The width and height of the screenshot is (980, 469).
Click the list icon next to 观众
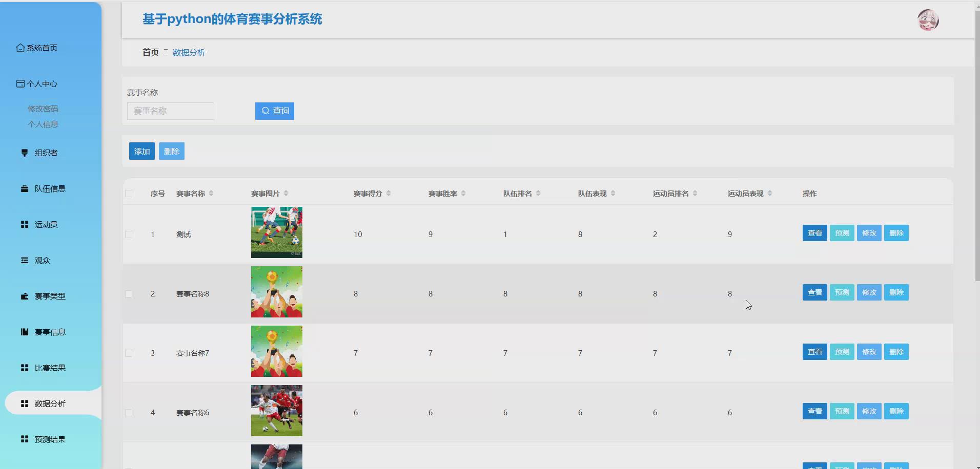click(x=25, y=260)
